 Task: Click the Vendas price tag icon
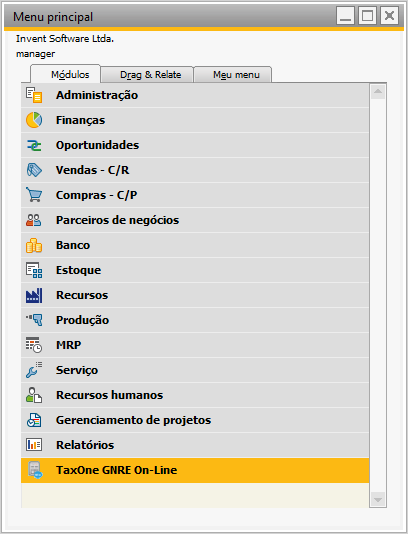34,170
